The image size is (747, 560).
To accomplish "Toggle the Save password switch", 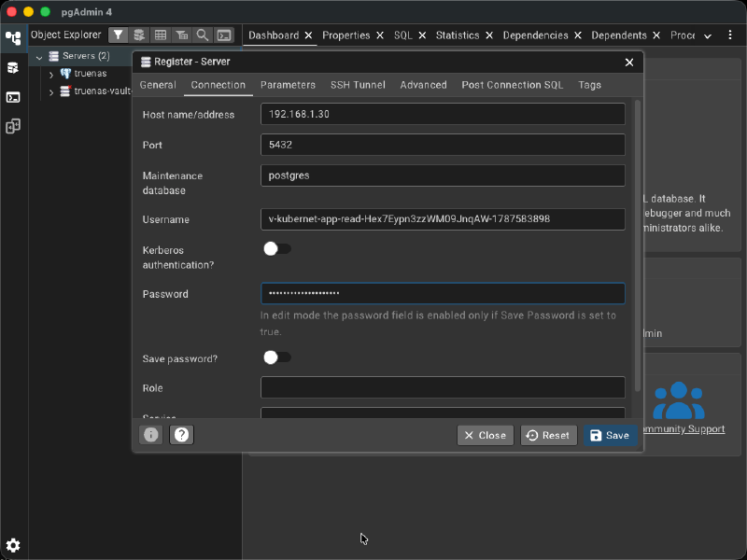I will click(277, 357).
